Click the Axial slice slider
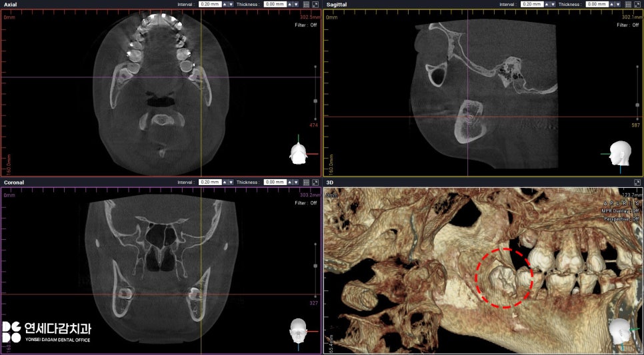 tap(315, 101)
